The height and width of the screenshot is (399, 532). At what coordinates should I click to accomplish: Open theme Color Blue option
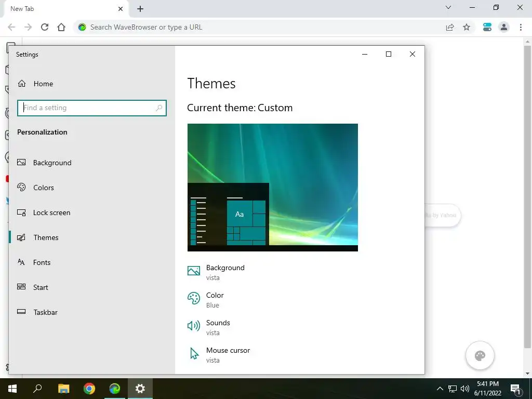point(206,300)
